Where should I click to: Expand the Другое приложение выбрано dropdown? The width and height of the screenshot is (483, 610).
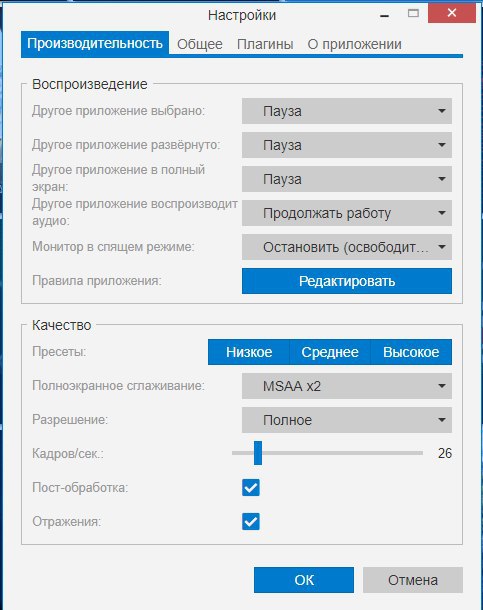point(346,111)
